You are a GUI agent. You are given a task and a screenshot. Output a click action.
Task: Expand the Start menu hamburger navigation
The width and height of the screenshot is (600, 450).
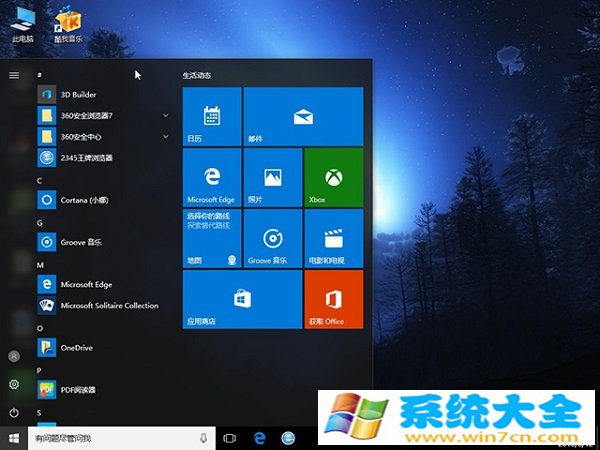(14, 74)
